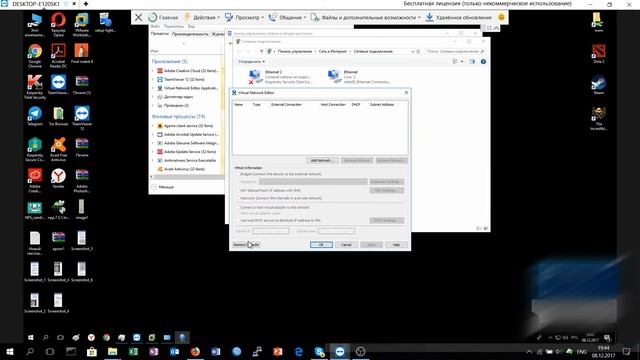
Task: Click Add Network button
Action: [x=322, y=160]
